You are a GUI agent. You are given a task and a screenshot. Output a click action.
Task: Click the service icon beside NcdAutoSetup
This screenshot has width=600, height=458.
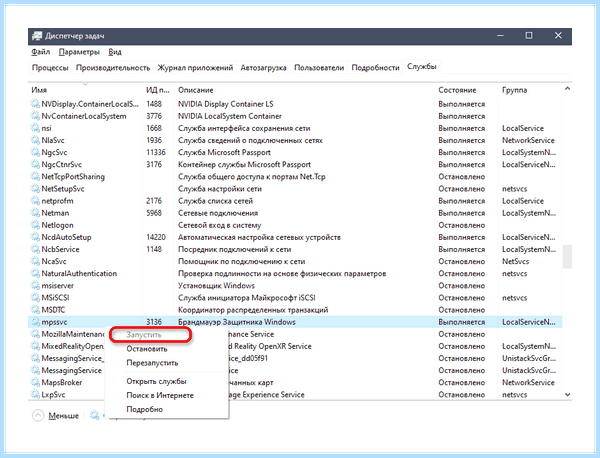point(35,237)
